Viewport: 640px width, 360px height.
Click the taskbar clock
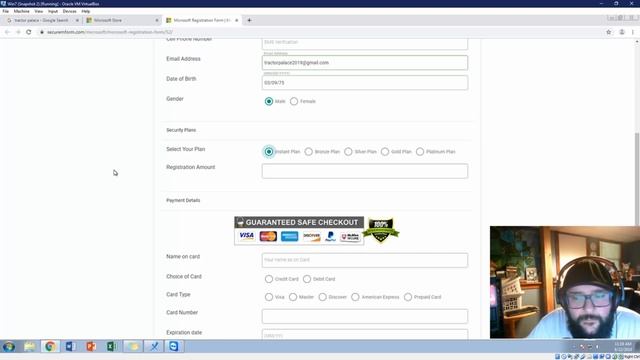pyautogui.click(x=622, y=347)
